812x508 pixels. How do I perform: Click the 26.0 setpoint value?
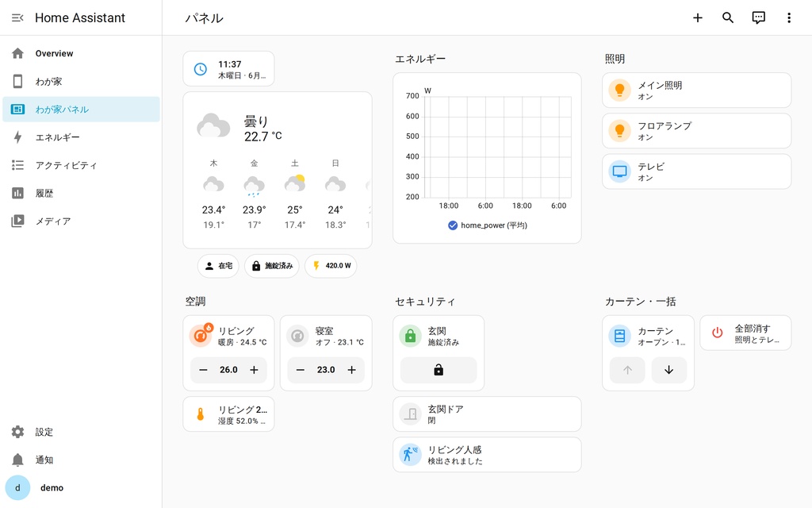click(x=228, y=370)
